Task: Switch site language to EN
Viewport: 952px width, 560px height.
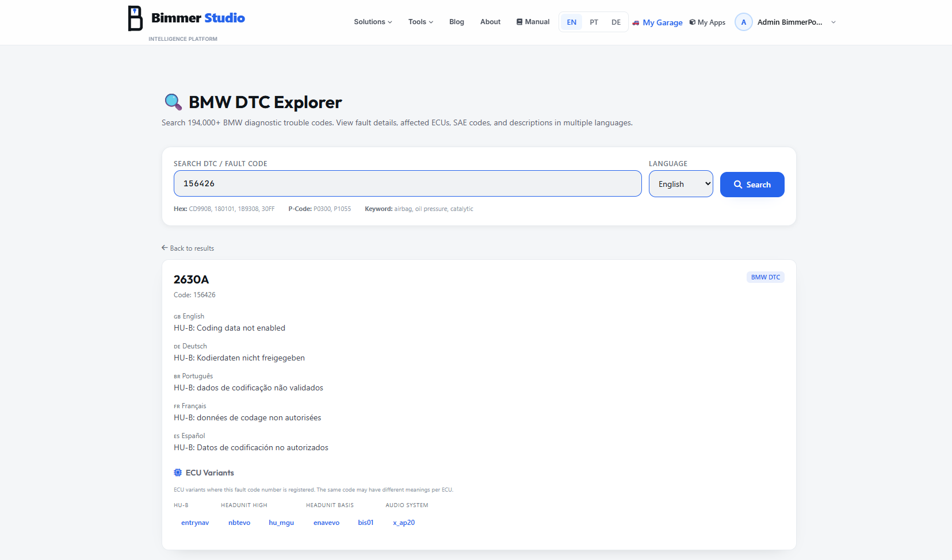Action: pyautogui.click(x=572, y=22)
